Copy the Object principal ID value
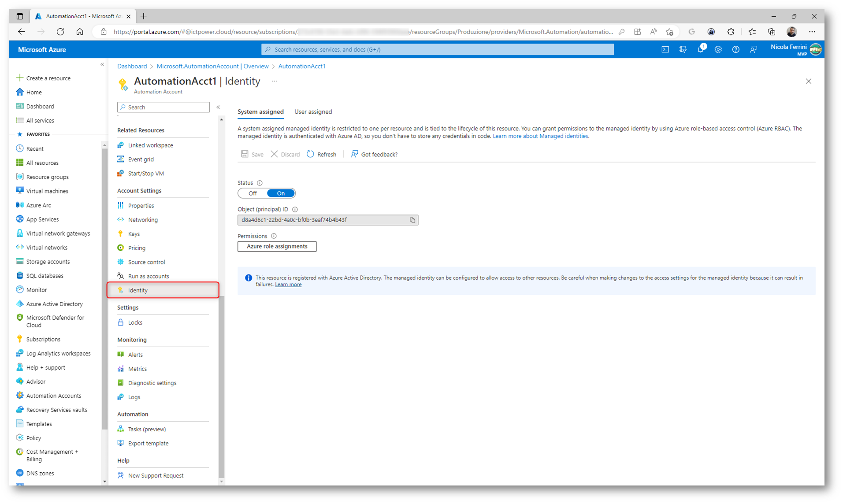This screenshot has width=843, height=504. click(412, 220)
